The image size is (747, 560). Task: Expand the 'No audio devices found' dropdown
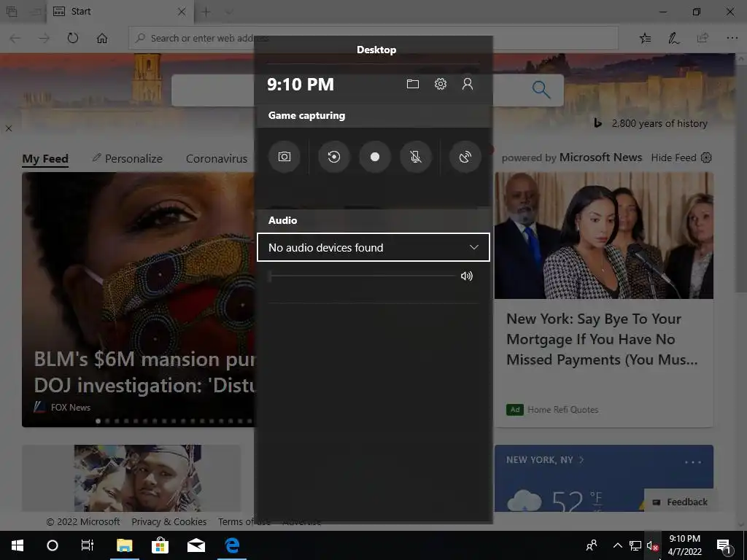pyautogui.click(x=373, y=247)
